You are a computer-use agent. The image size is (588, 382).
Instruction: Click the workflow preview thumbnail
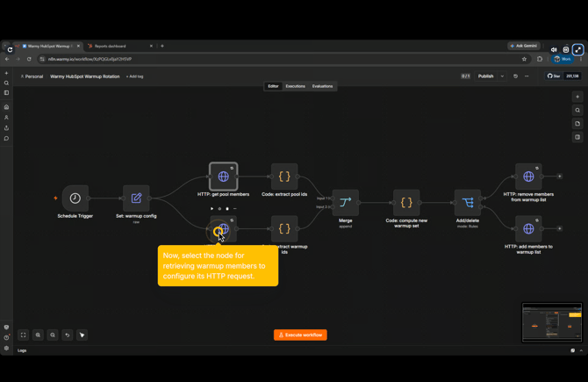tap(552, 322)
